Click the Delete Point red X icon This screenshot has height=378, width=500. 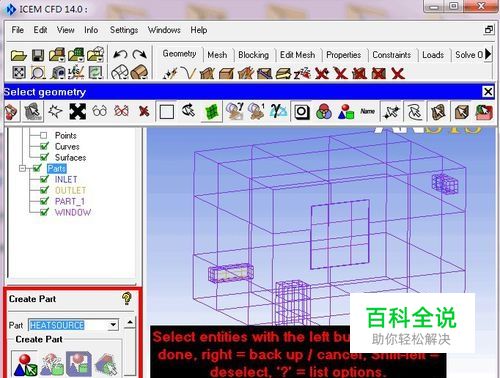point(322,73)
